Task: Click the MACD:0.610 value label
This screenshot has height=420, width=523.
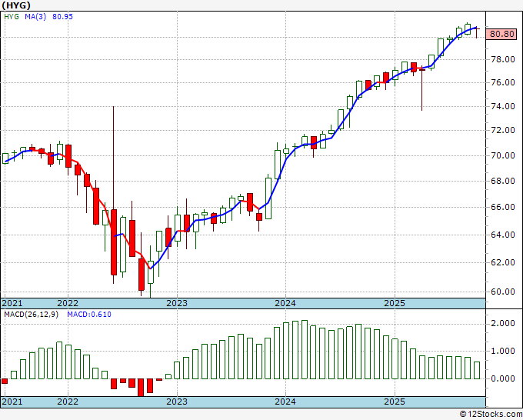Action: coord(89,315)
